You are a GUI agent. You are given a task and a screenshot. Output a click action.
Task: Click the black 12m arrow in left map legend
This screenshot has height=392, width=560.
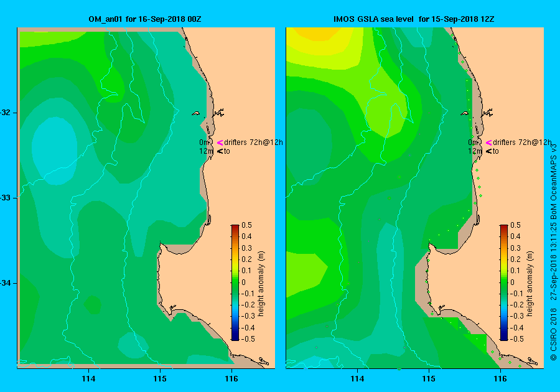220,151
